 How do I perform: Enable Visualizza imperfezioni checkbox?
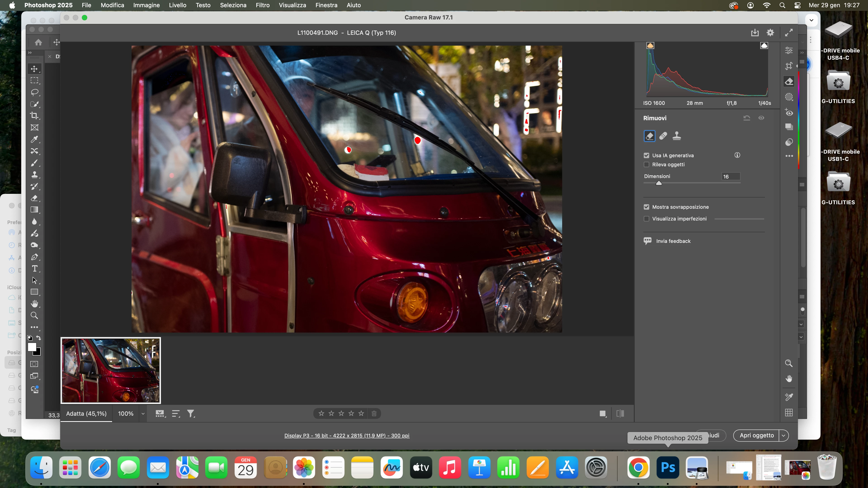coord(646,218)
